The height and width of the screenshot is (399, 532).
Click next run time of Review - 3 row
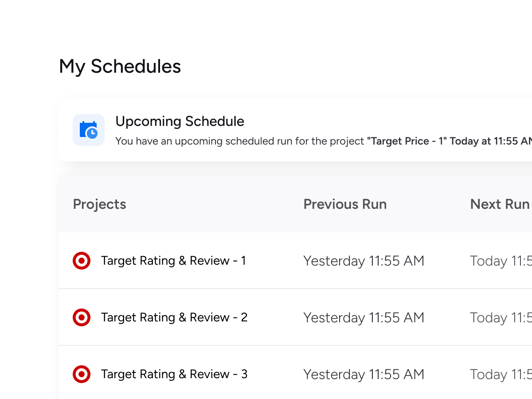[501, 375]
